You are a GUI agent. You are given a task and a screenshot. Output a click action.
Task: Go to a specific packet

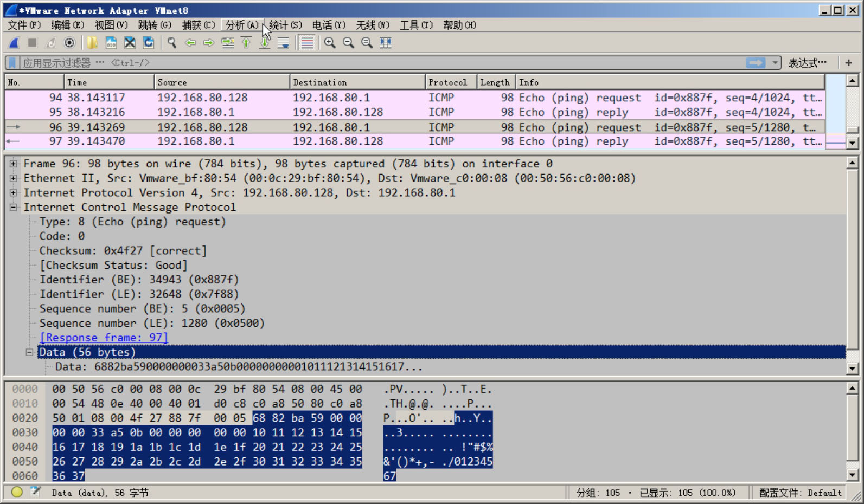(228, 43)
